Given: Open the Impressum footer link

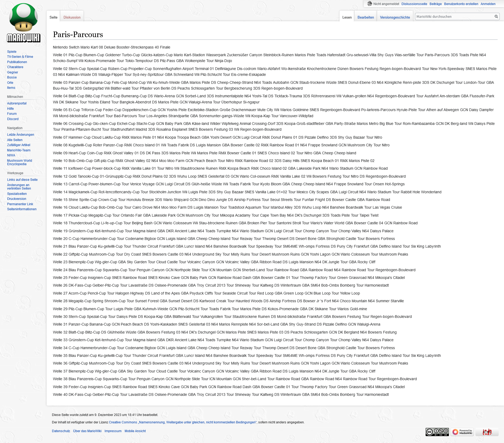Looking at the screenshot, I should pos(113,431).
